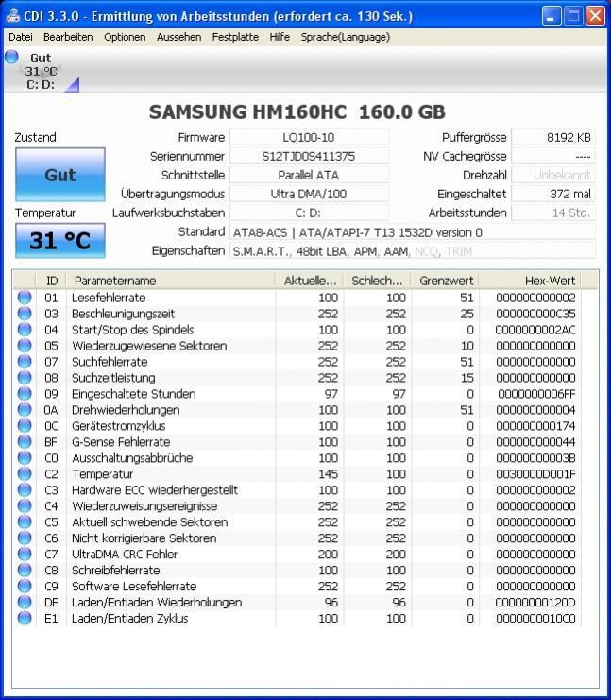
Task: Click the Grenzwert column header
Action: tap(446, 281)
